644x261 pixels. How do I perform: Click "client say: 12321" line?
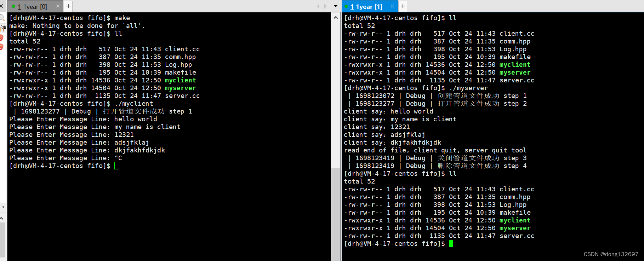(377, 127)
